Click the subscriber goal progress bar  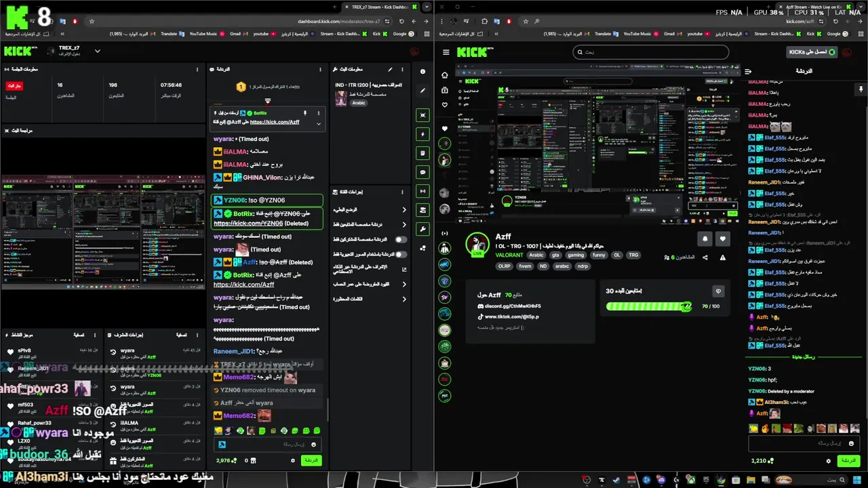click(649, 306)
